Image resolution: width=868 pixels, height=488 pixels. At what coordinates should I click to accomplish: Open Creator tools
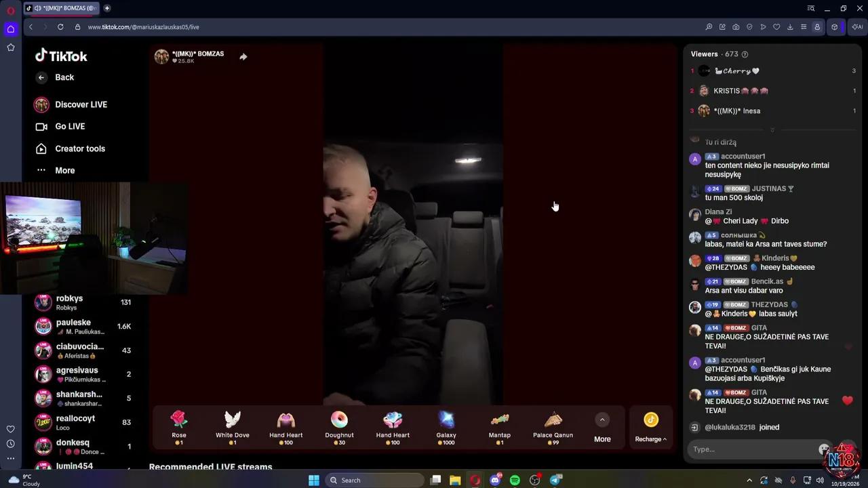click(x=71, y=148)
